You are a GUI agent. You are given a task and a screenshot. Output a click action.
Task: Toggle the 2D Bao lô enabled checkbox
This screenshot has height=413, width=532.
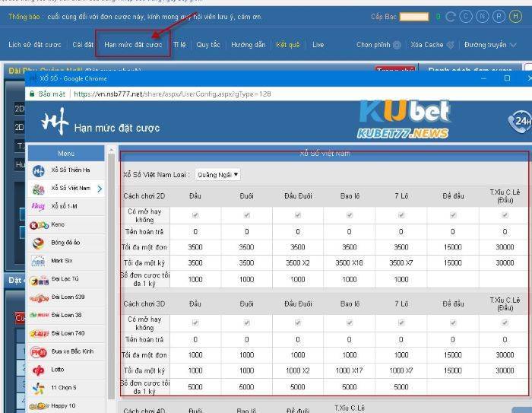coord(350,215)
